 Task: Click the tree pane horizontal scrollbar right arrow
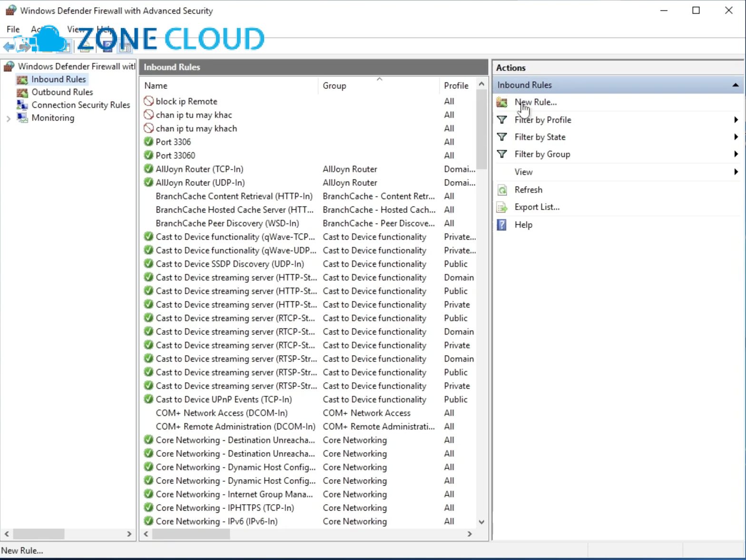point(129,534)
